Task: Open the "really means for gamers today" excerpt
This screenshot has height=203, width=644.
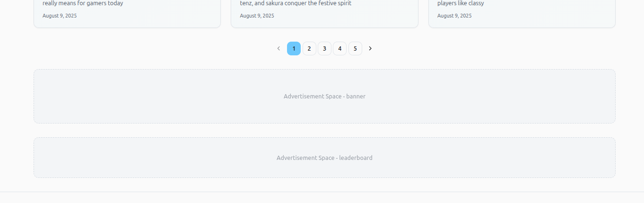Action: [x=83, y=3]
